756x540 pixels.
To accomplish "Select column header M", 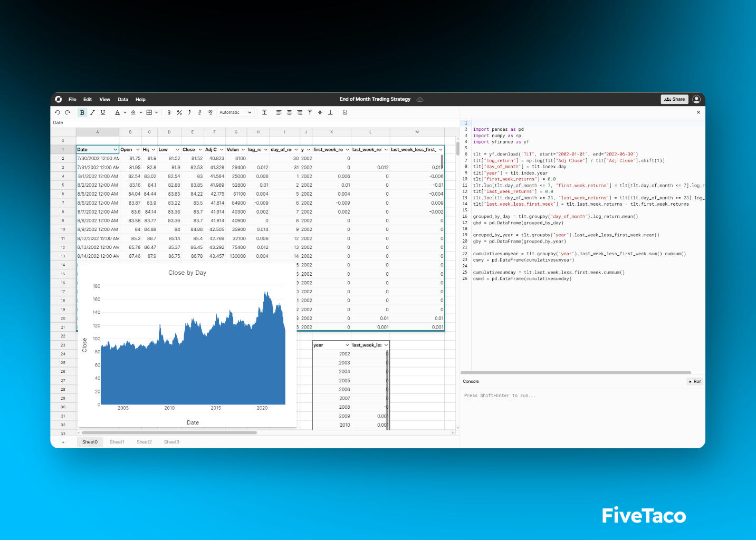I will pos(417,132).
